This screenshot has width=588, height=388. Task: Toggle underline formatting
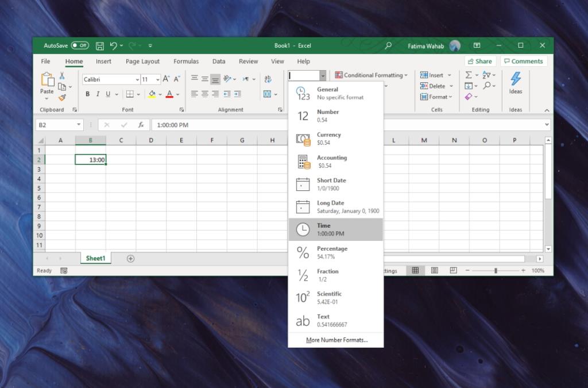point(109,94)
